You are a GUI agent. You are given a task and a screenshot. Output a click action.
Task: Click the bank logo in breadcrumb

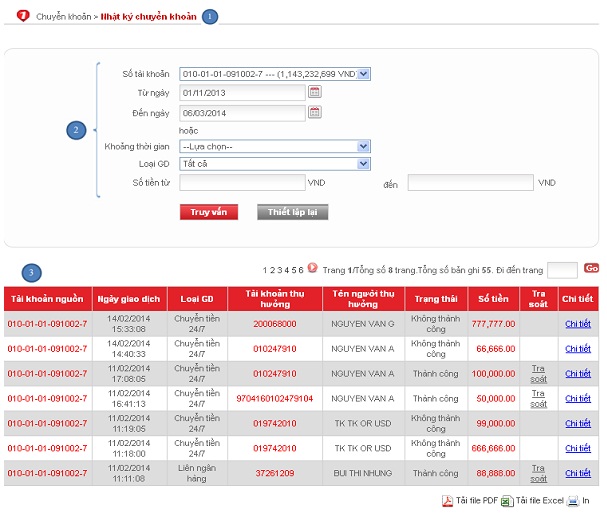coord(23,16)
